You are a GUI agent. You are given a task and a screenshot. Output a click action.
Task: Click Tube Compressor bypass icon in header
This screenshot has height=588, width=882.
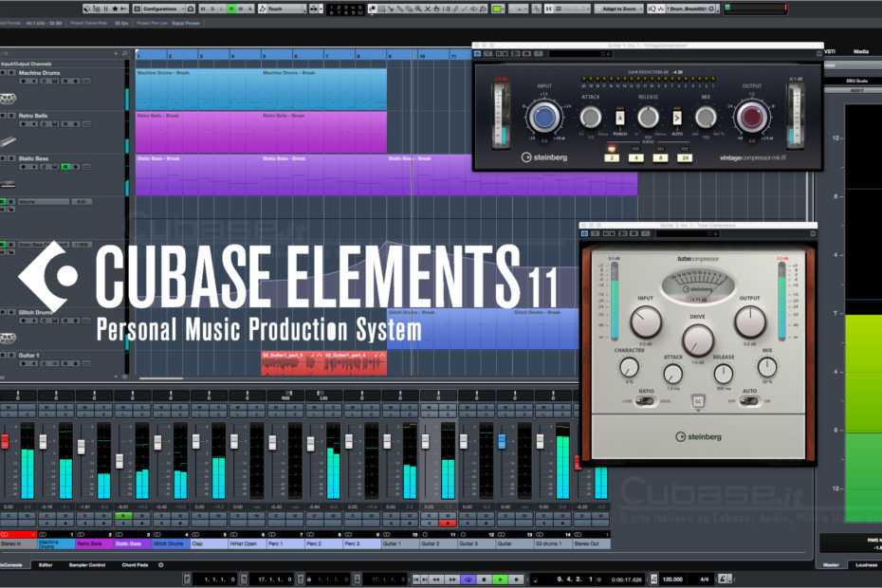click(584, 233)
